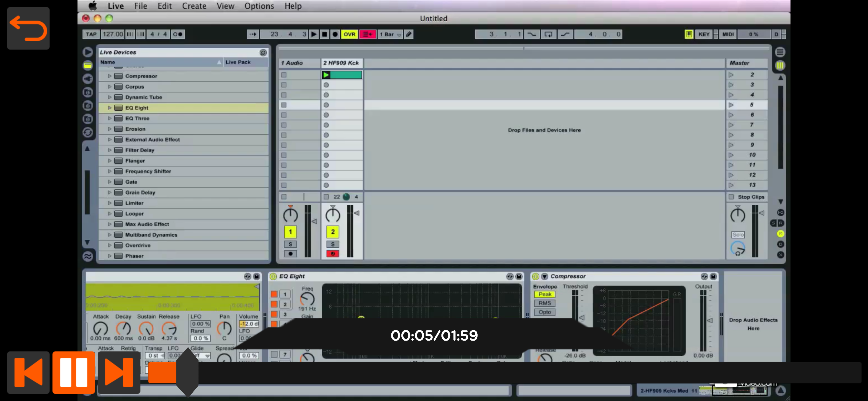868x401 pixels.
Task: Launch the green clip in HF909 Kck track
Action: [326, 75]
